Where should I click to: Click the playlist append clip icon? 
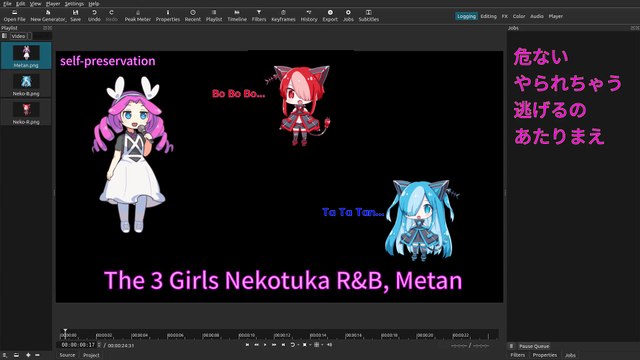[x=16, y=355]
